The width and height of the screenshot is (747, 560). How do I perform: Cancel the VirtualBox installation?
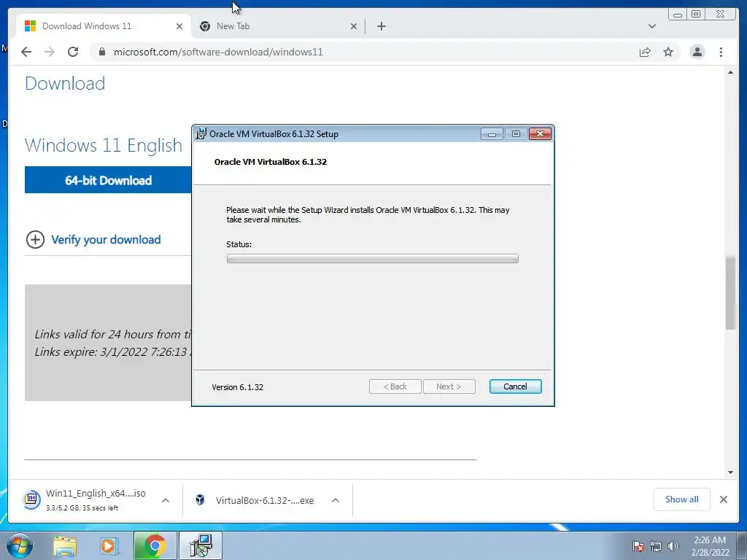click(515, 386)
